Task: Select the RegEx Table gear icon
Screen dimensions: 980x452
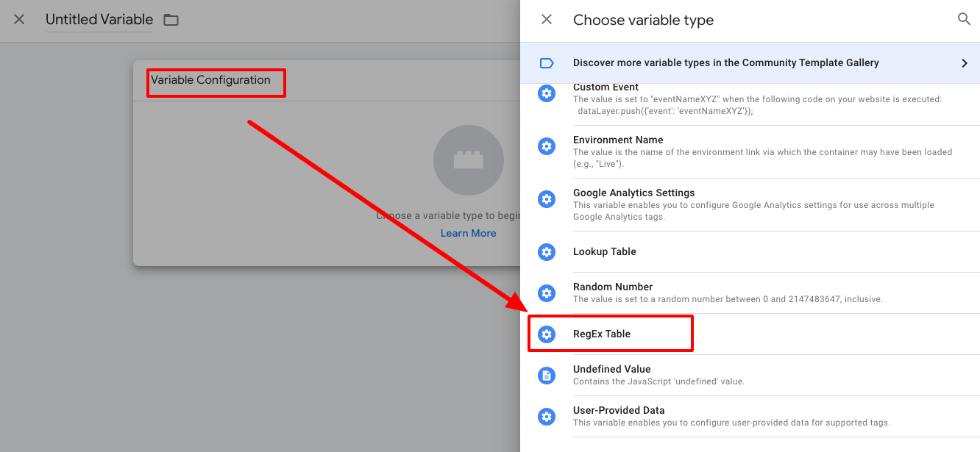Action: (547, 334)
